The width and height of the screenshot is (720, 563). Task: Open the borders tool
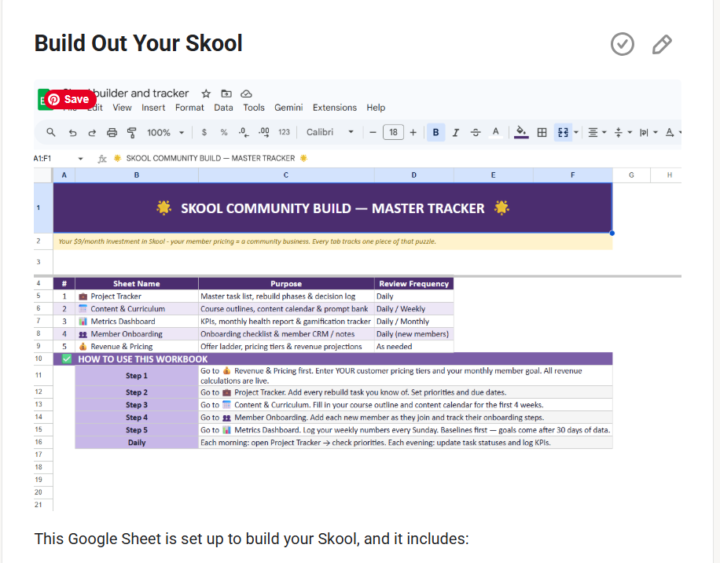click(x=542, y=133)
